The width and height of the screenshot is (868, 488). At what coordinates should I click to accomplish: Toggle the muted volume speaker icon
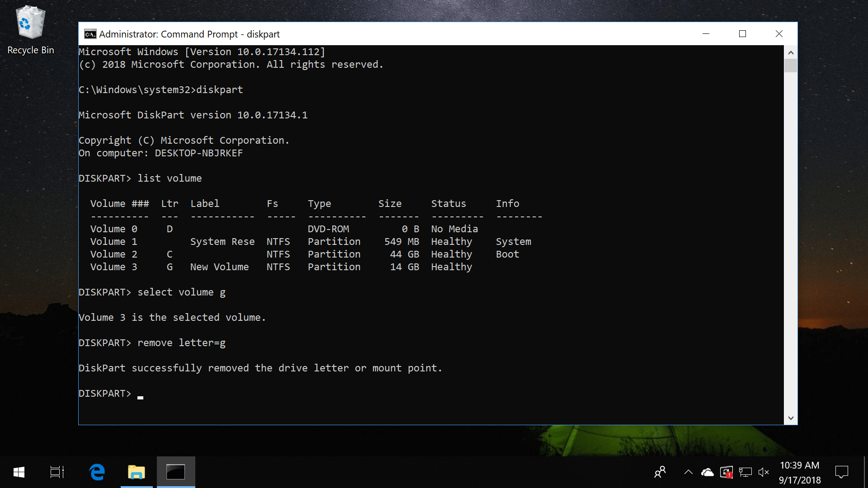tap(764, 472)
